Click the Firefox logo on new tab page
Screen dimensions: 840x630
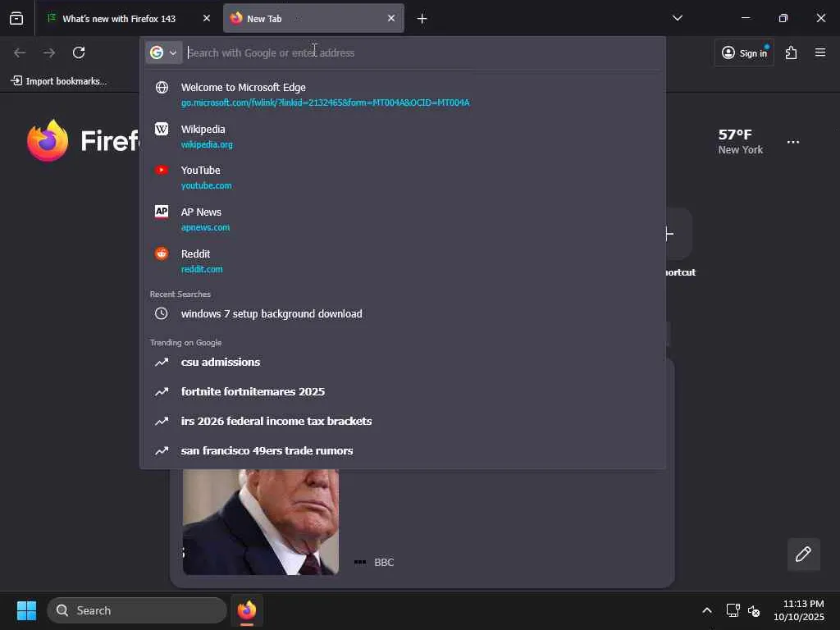pyautogui.click(x=48, y=140)
